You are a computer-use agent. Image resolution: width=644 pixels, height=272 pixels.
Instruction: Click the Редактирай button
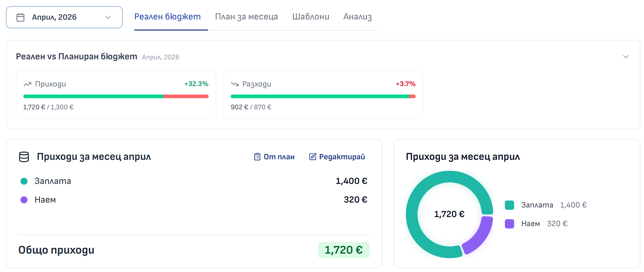[337, 157]
